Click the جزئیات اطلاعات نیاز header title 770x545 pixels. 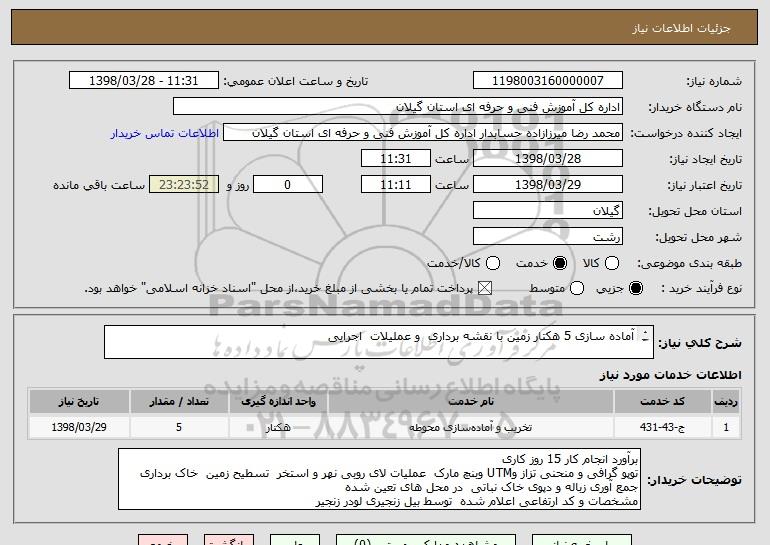click(x=681, y=28)
